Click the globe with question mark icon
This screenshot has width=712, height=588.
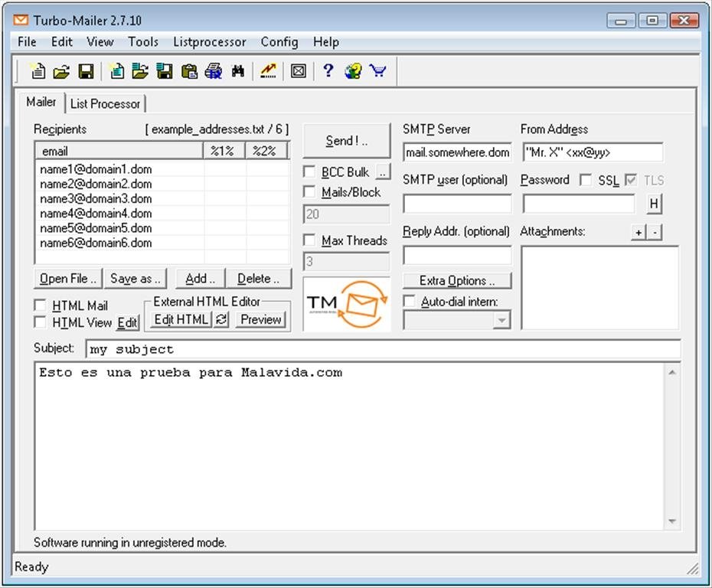(353, 71)
